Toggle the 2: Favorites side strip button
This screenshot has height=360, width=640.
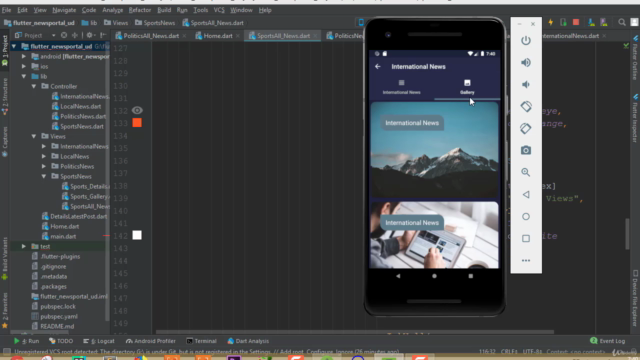point(5,310)
